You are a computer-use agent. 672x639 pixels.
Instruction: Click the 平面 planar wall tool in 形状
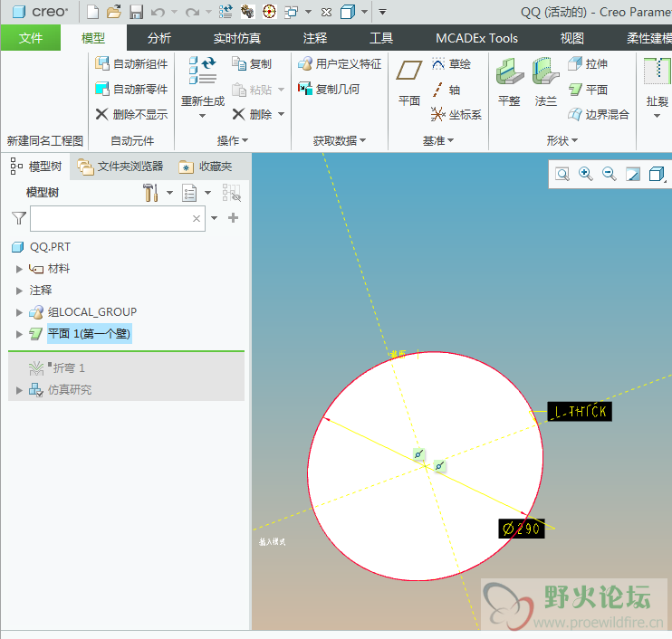tap(588, 90)
